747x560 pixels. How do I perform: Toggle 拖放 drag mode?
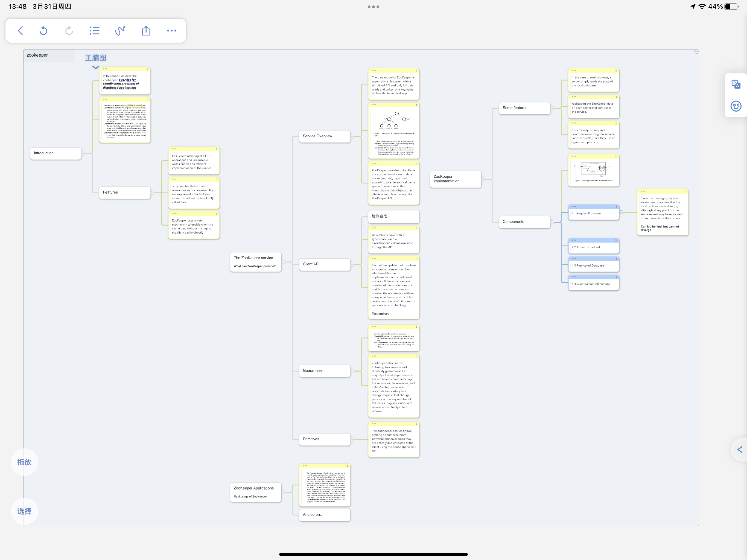[24, 462]
